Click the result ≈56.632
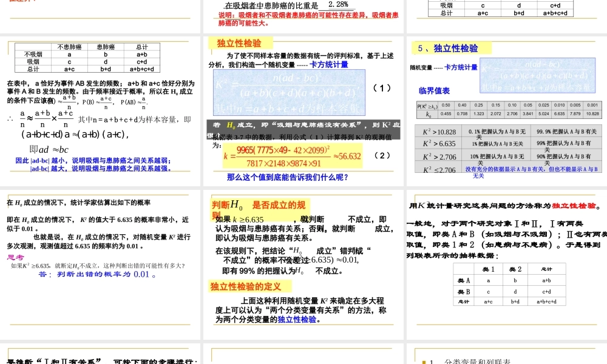 click(x=347, y=157)
